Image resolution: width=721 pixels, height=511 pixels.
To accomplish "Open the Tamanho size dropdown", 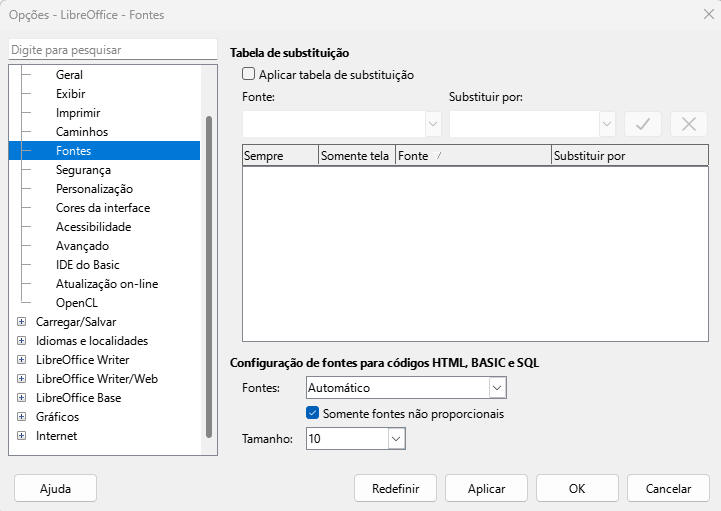I will point(396,439).
